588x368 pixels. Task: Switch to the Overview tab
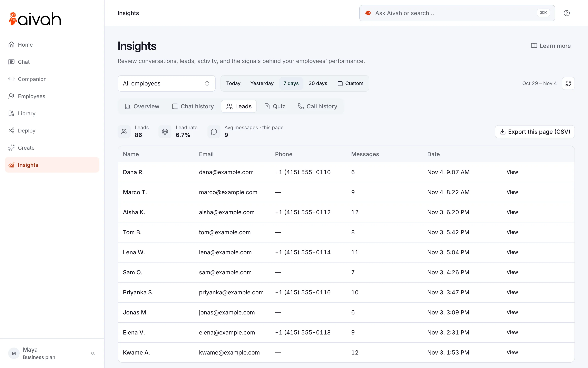point(142,106)
